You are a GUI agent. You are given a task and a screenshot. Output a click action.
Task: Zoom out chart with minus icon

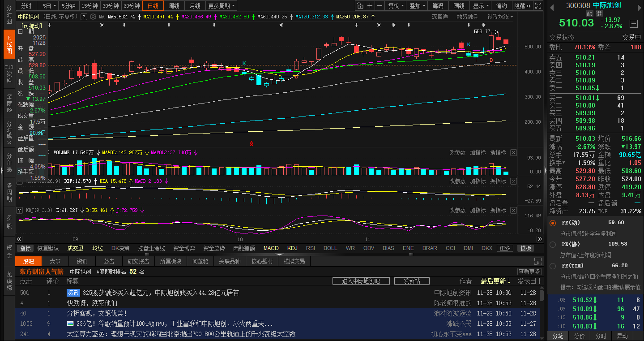tap(380, 6)
